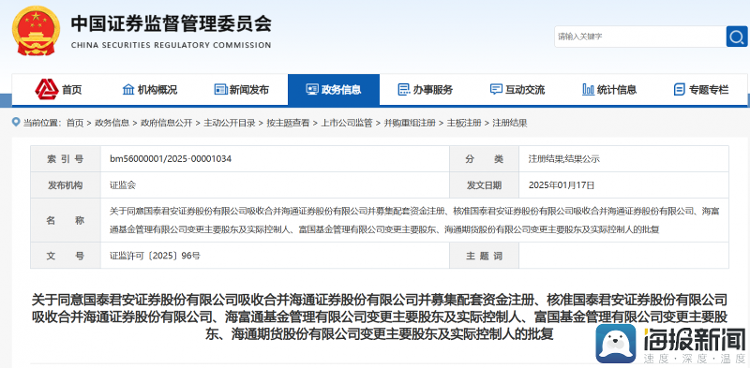This screenshot has height=368, width=750.
Task: Go to 上市公司监管 in the breadcrumb
Action: point(346,123)
